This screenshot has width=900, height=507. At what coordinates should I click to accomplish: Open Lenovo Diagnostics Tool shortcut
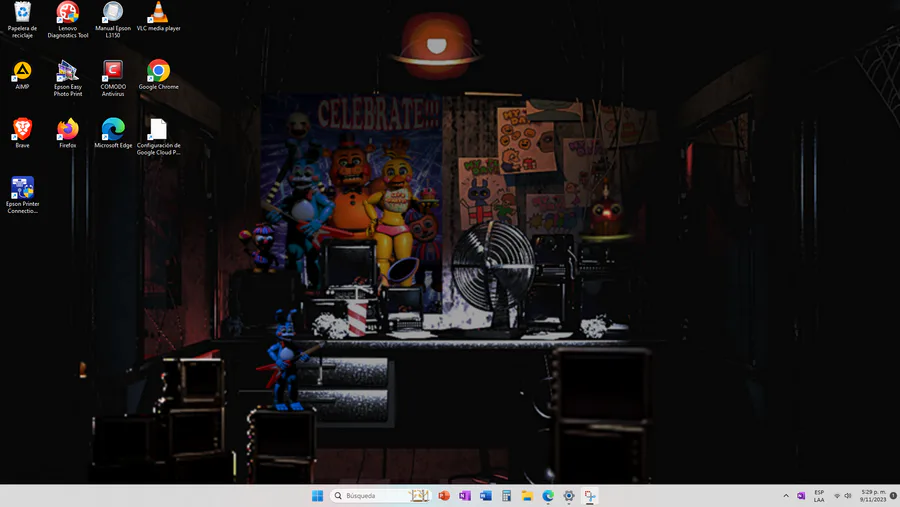(68, 20)
